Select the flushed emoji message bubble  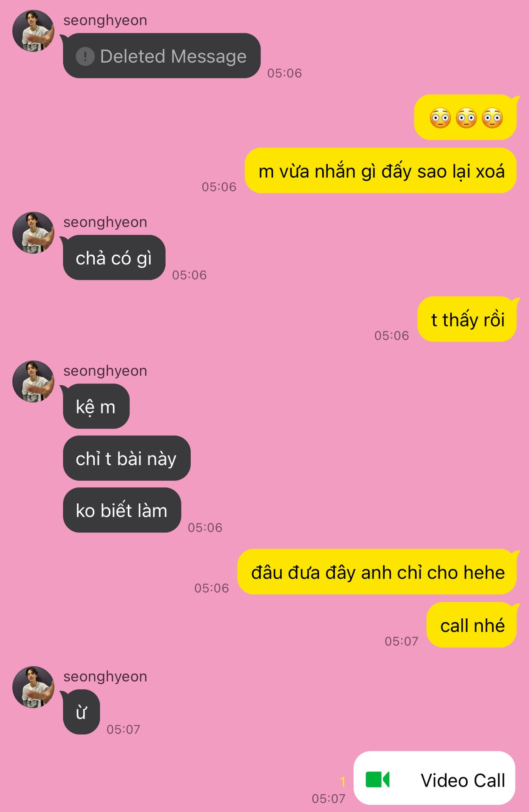click(466, 118)
